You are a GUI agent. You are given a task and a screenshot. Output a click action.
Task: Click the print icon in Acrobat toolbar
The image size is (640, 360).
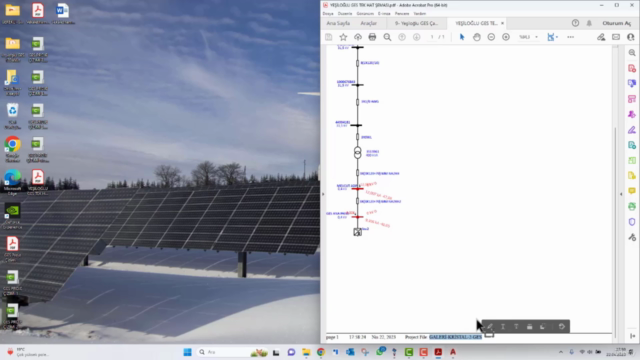(372, 37)
